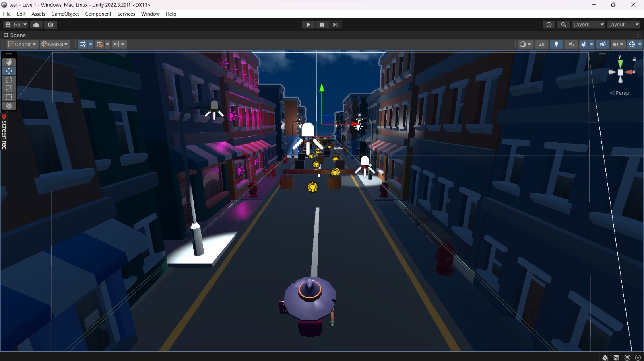Image resolution: width=644 pixels, height=361 pixels.
Task: Open the Help menu
Action: (x=171, y=14)
